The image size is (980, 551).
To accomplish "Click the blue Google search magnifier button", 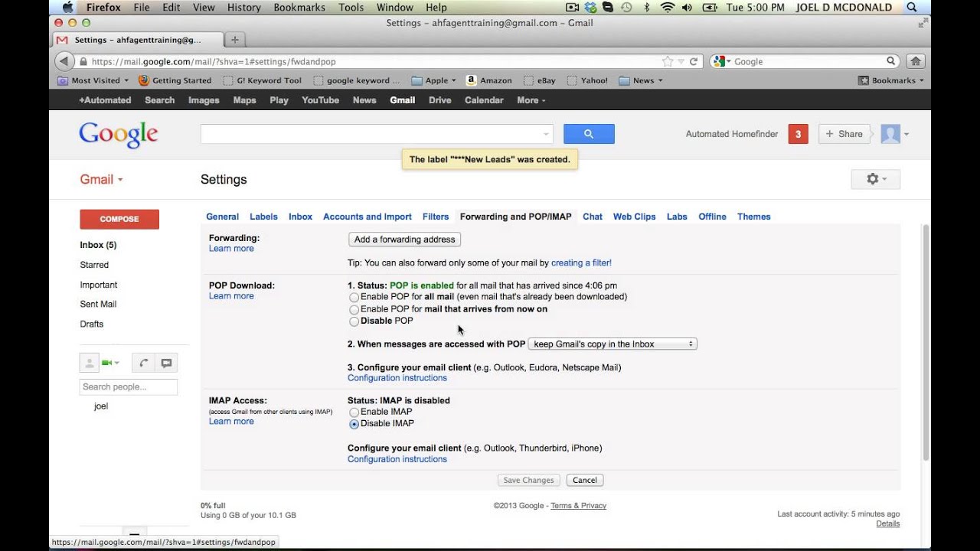I will (x=589, y=134).
